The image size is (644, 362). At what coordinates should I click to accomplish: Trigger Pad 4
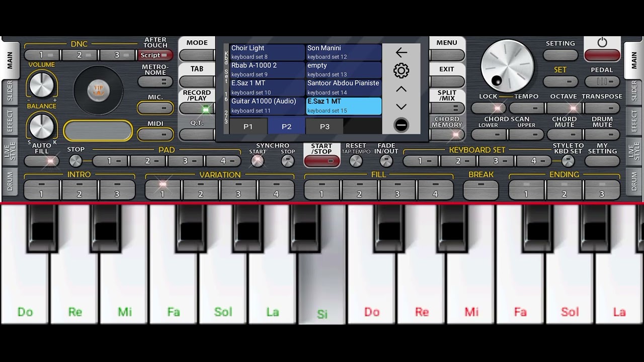pyautogui.click(x=223, y=161)
